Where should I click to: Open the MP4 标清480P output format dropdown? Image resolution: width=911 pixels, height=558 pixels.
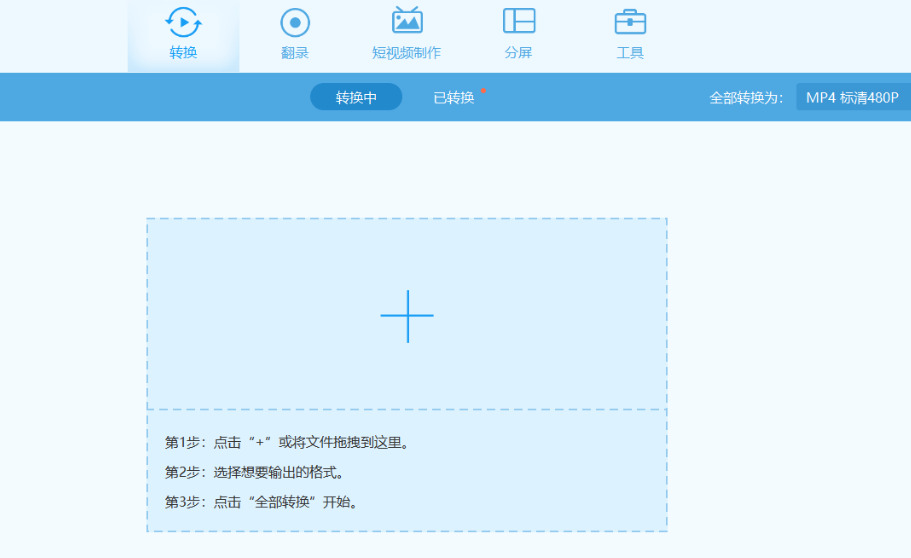tap(853, 97)
